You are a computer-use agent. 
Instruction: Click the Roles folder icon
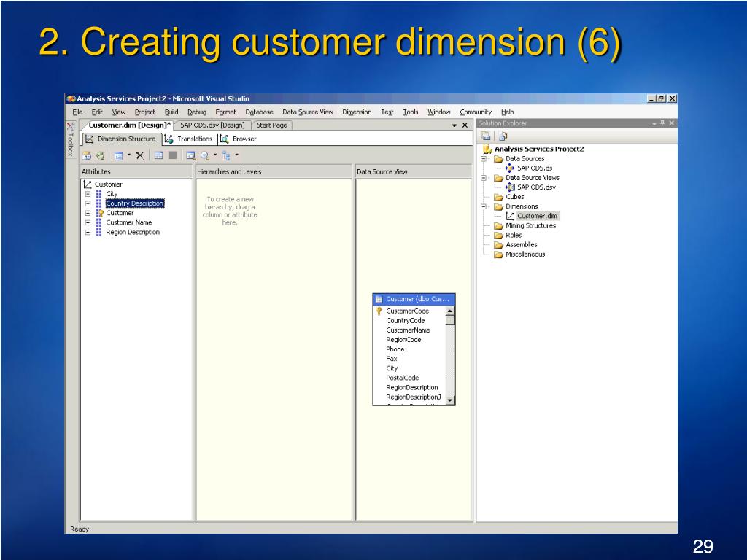pos(498,236)
